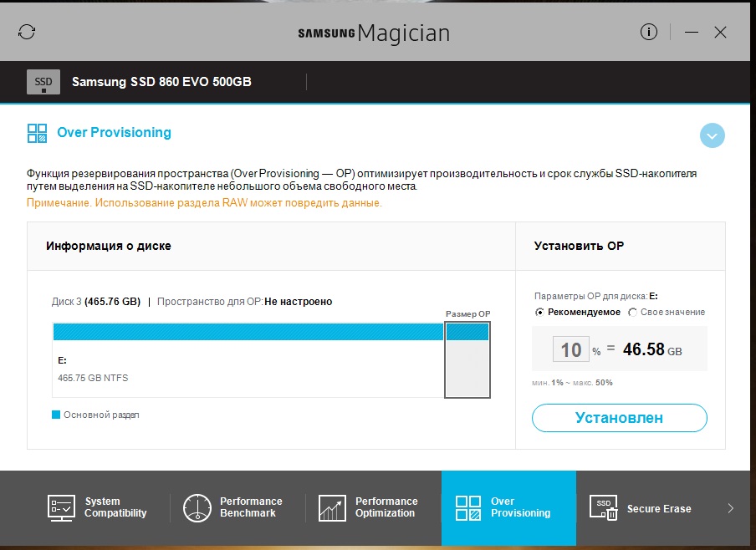This screenshot has width=756, height=550.
Task: Click the Samsung Magician title logo
Action: [374, 33]
